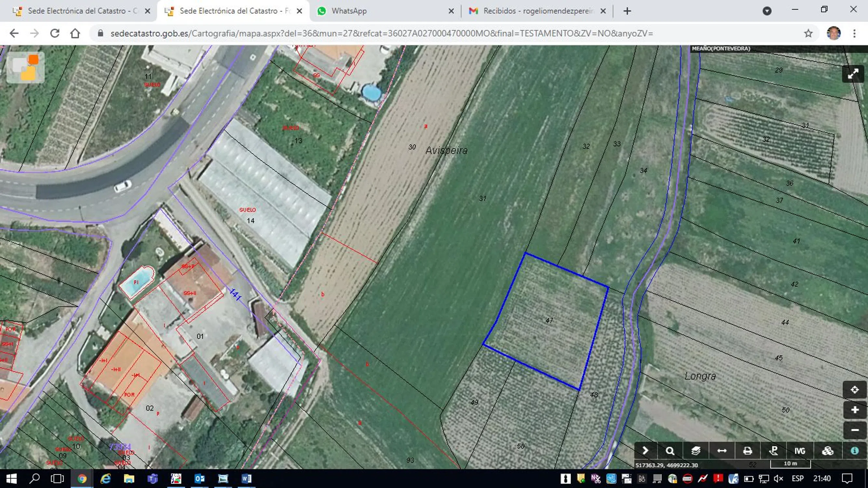Toggle fullscreen map with diagonal arrows
868x488 pixels.
pos(853,74)
